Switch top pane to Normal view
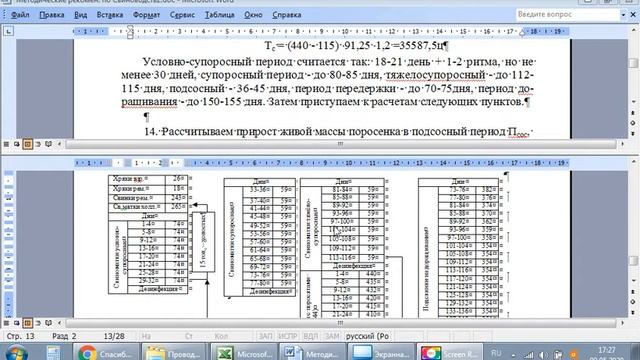Image resolution: width=640 pixels, height=360 pixels. (6, 144)
